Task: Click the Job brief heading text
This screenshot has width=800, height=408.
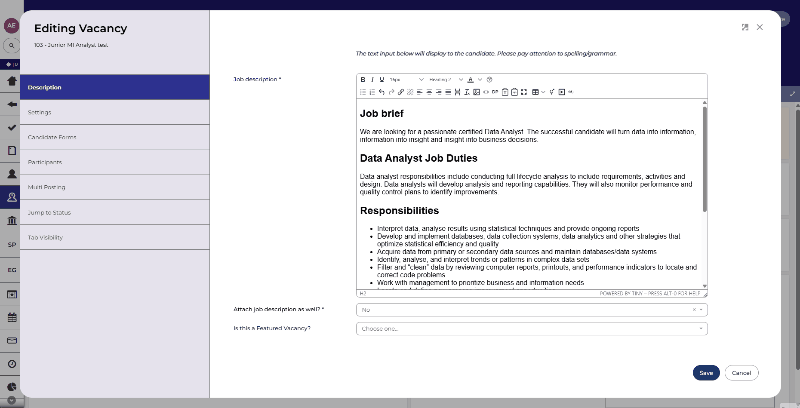Action: coord(382,113)
